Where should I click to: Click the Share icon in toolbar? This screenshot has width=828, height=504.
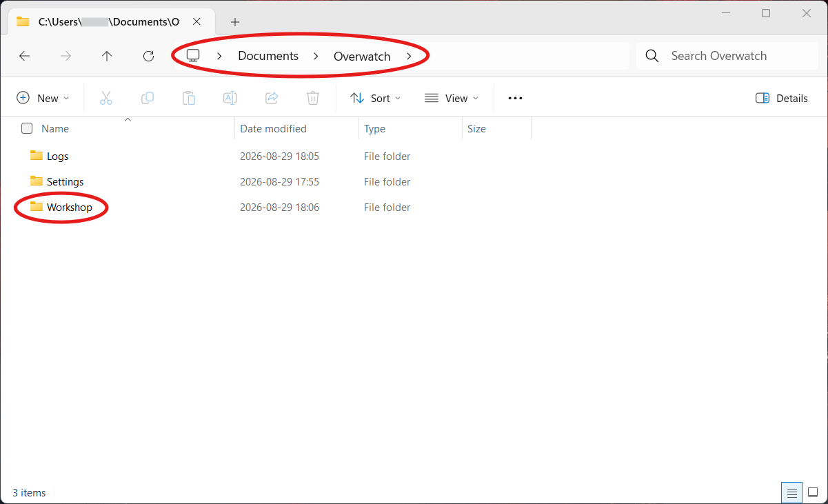tap(272, 98)
